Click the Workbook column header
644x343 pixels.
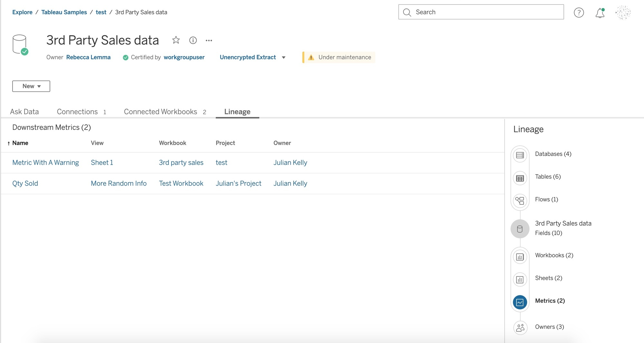tap(173, 143)
